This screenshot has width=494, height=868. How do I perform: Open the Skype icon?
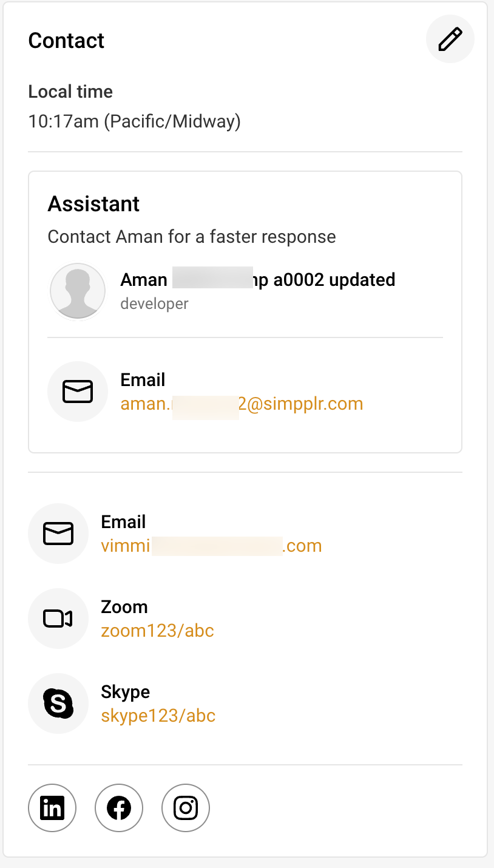(x=58, y=703)
